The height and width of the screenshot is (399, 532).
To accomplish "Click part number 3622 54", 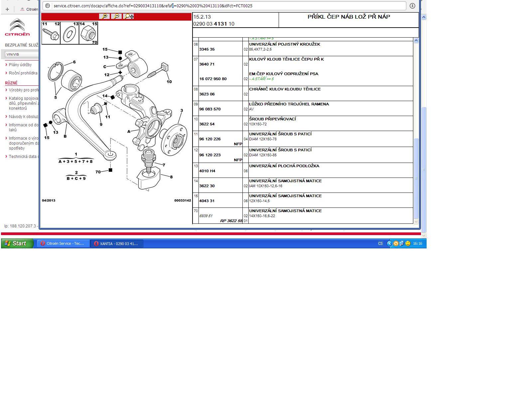I will tap(207, 124).
